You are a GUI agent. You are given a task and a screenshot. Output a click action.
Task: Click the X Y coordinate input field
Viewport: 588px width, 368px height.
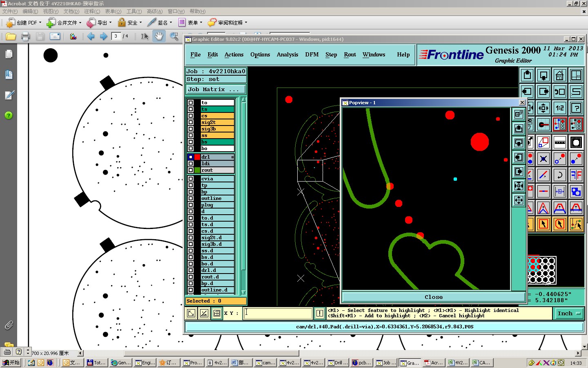point(278,313)
